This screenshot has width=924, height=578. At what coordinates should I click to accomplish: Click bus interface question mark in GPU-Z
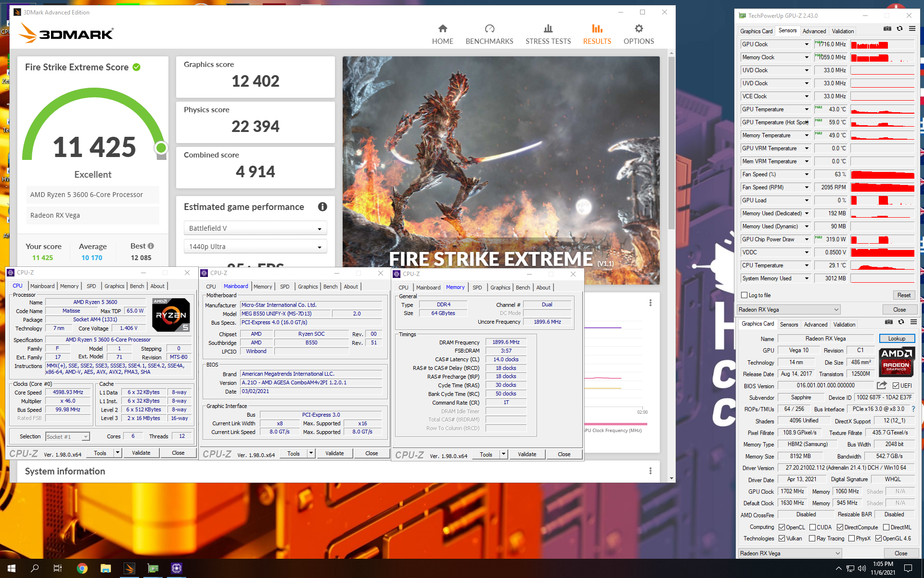tap(913, 409)
